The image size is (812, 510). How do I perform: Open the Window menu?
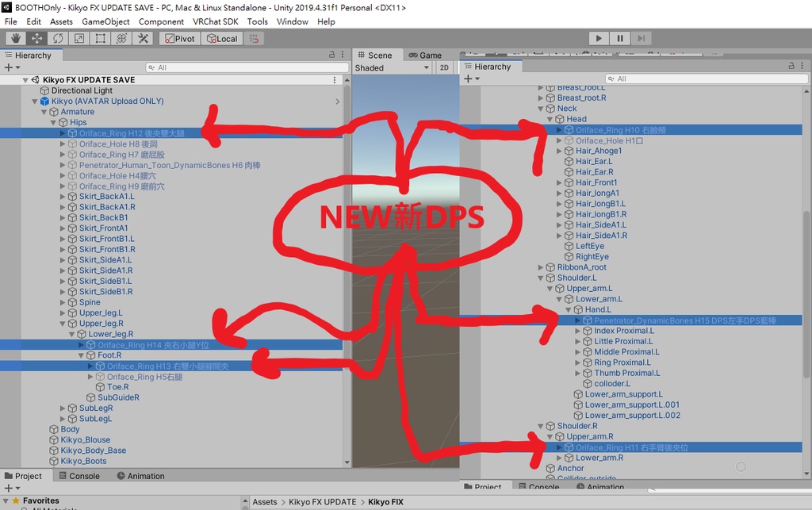(292, 21)
